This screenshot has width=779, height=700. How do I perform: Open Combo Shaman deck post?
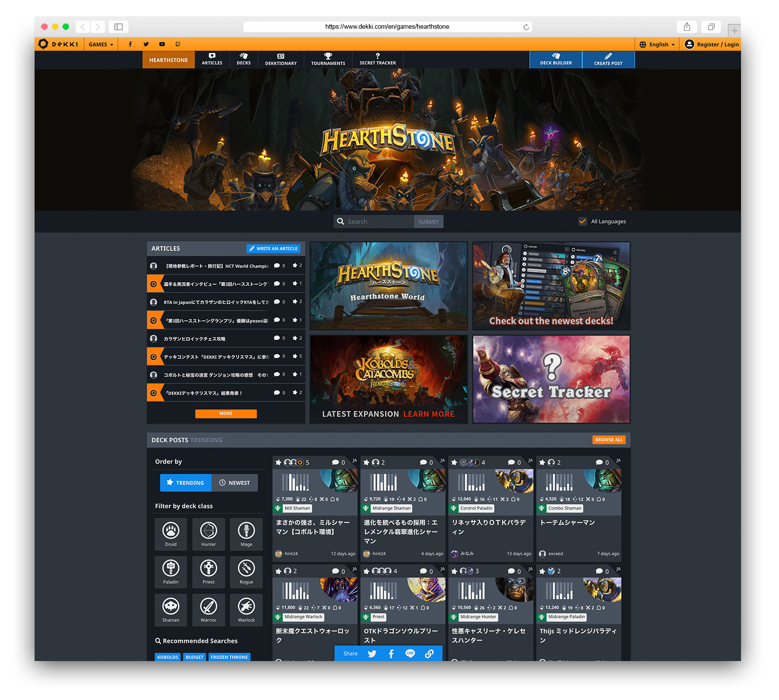pyautogui.click(x=579, y=509)
